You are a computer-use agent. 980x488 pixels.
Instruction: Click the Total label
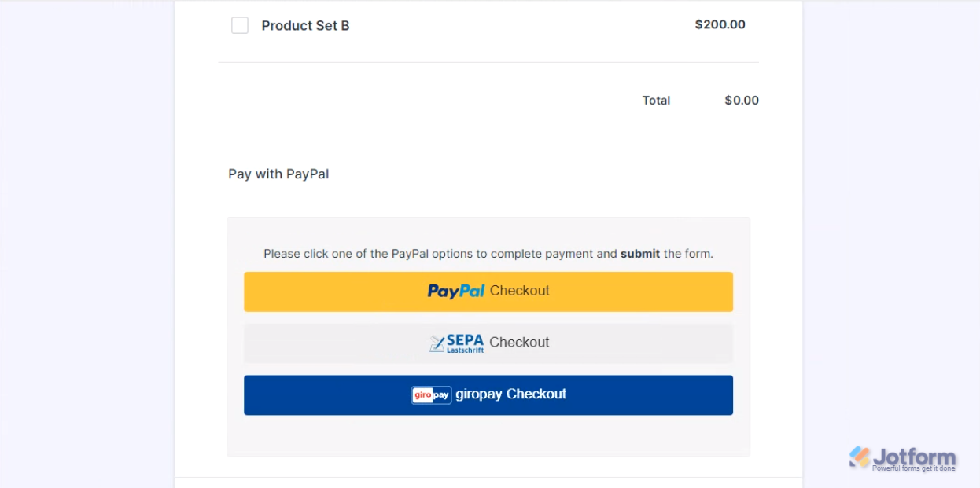click(x=656, y=100)
